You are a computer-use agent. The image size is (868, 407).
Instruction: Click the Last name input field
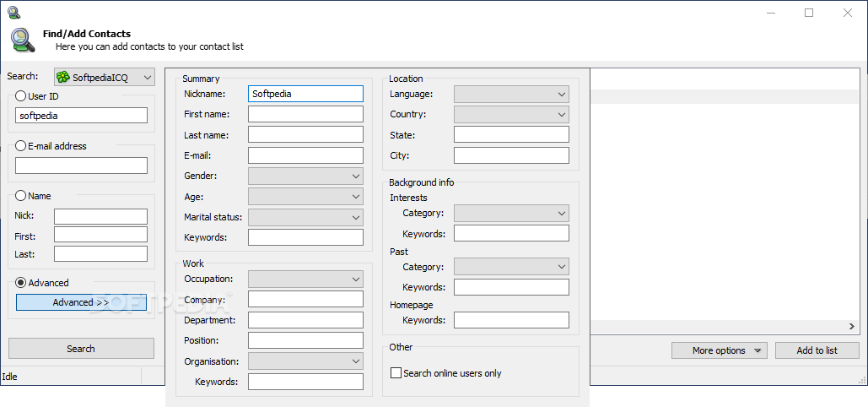[x=305, y=135]
